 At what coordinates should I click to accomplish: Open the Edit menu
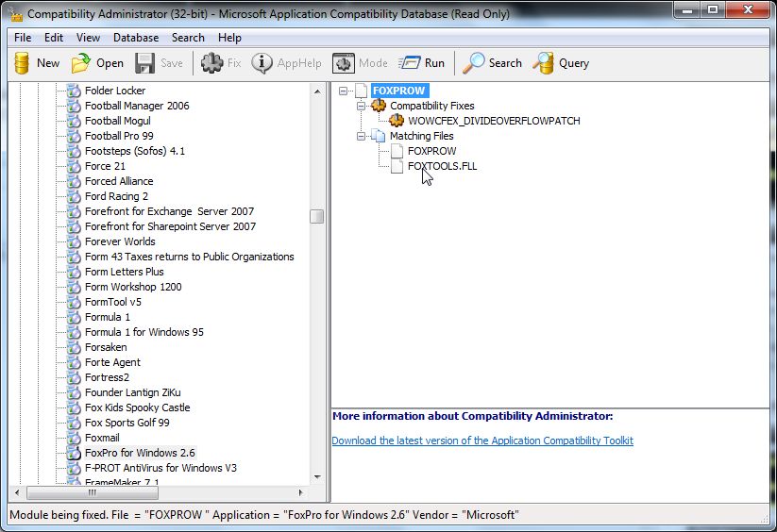tap(54, 38)
